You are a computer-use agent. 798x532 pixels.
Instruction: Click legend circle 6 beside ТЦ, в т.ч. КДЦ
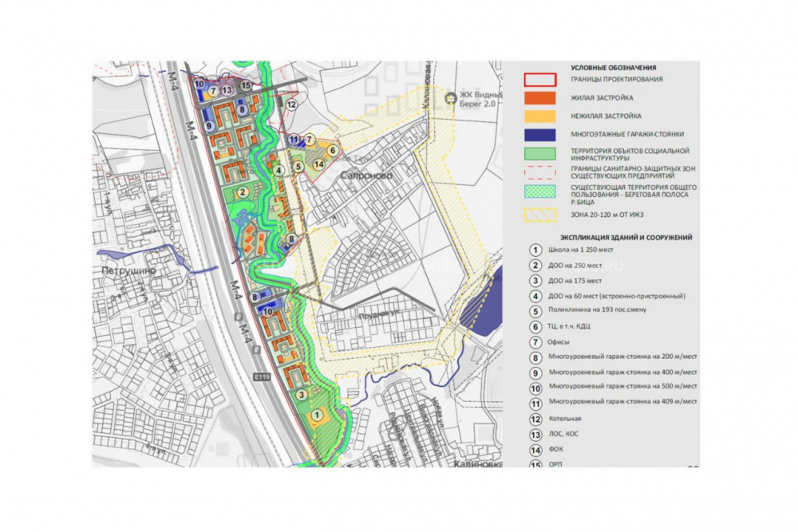(535, 326)
